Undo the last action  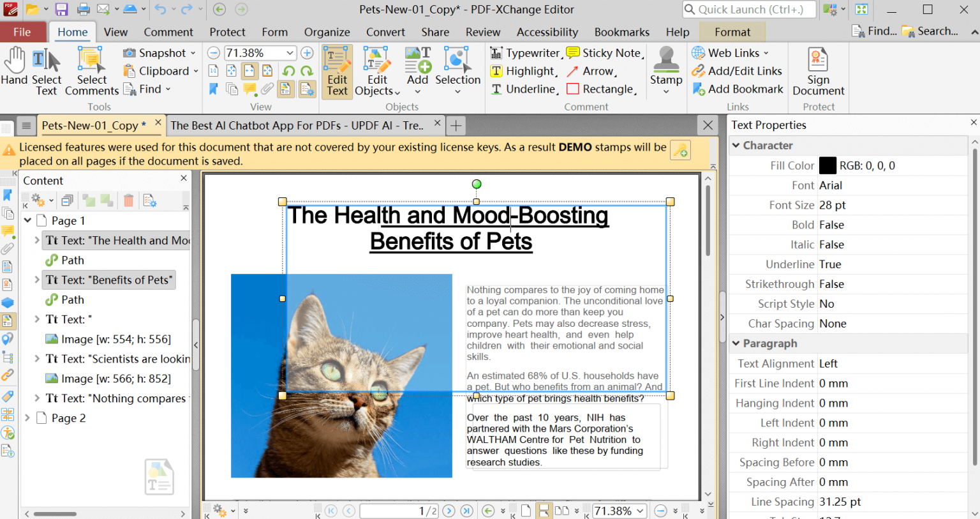tap(160, 10)
